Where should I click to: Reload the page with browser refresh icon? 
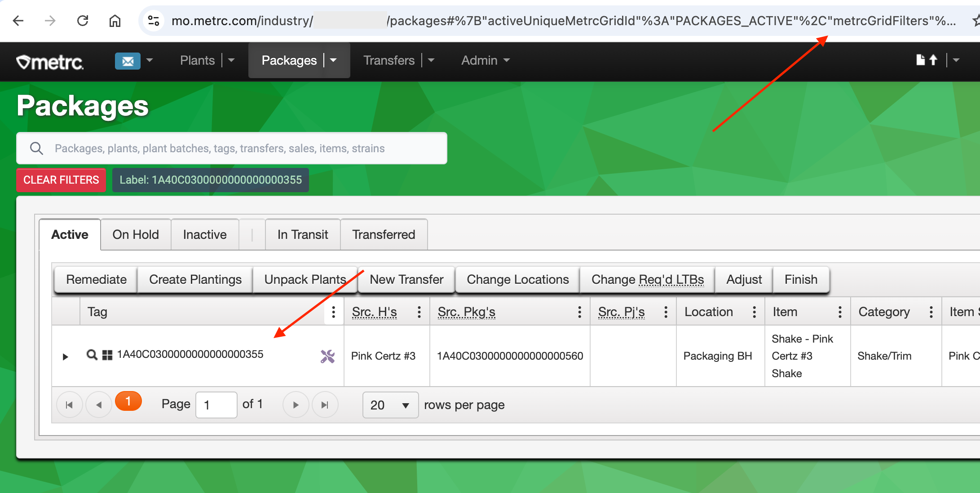tap(83, 21)
